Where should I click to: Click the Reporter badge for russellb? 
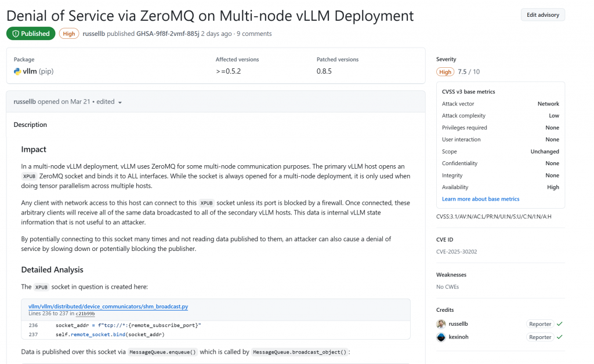[x=540, y=324]
